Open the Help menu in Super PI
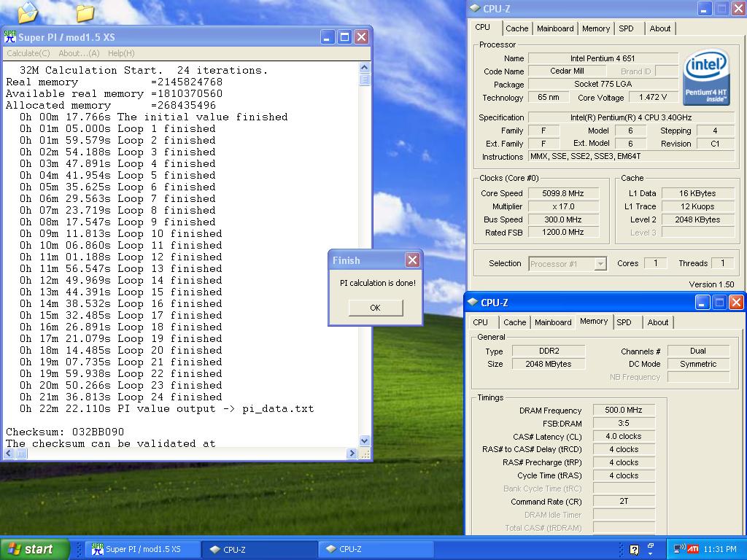Screen dimensions: 747x560 pos(121,53)
